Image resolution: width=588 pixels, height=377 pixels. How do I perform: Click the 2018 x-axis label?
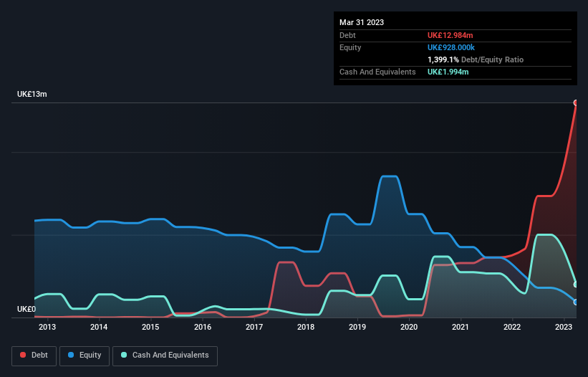click(306, 327)
